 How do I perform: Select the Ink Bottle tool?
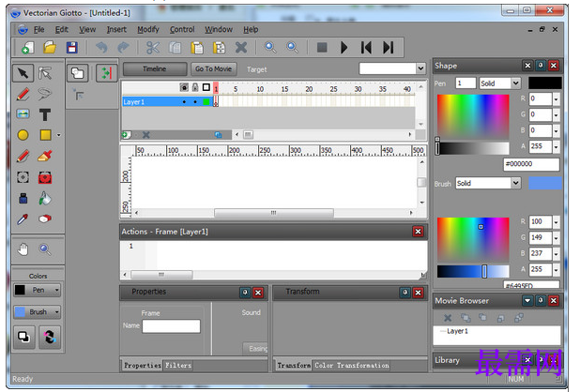23,199
